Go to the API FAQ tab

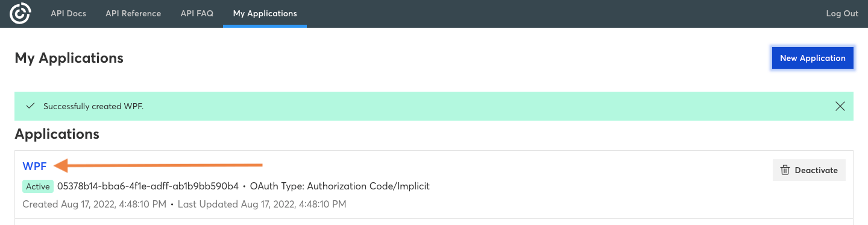tap(197, 13)
